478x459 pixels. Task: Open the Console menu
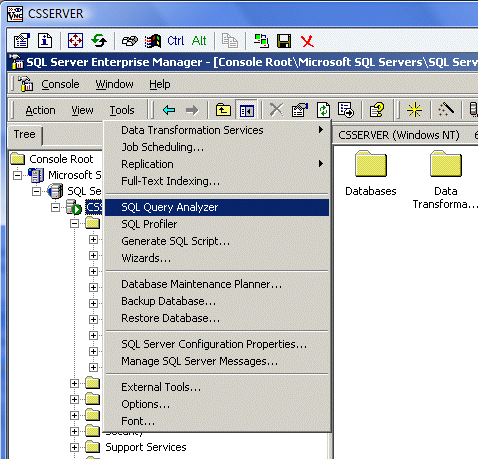coord(60,84)
